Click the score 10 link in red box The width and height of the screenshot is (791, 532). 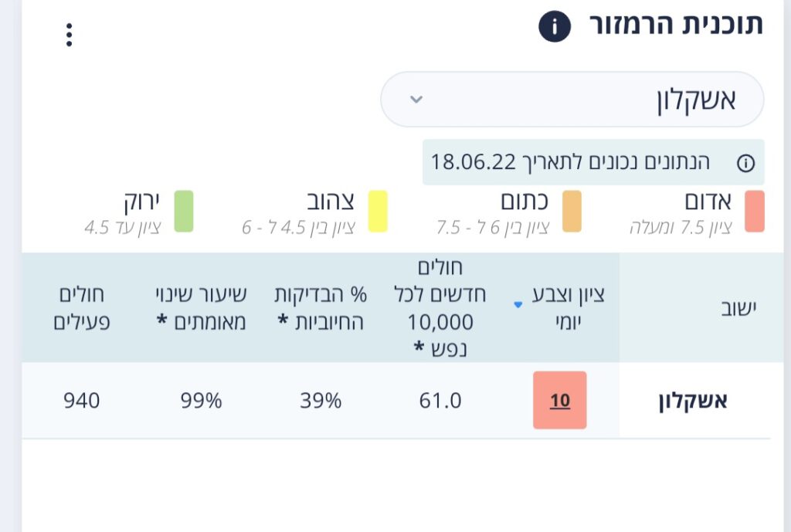[560, 401]
